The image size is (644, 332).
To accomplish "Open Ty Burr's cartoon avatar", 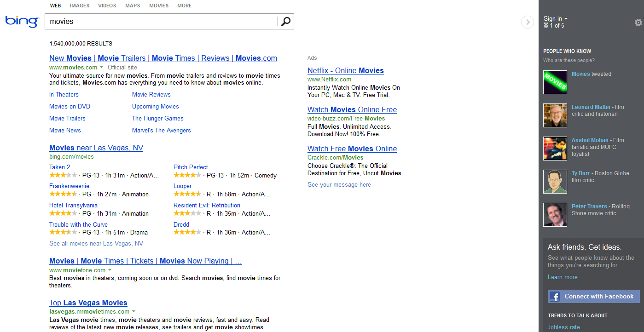I will point(555,182).
